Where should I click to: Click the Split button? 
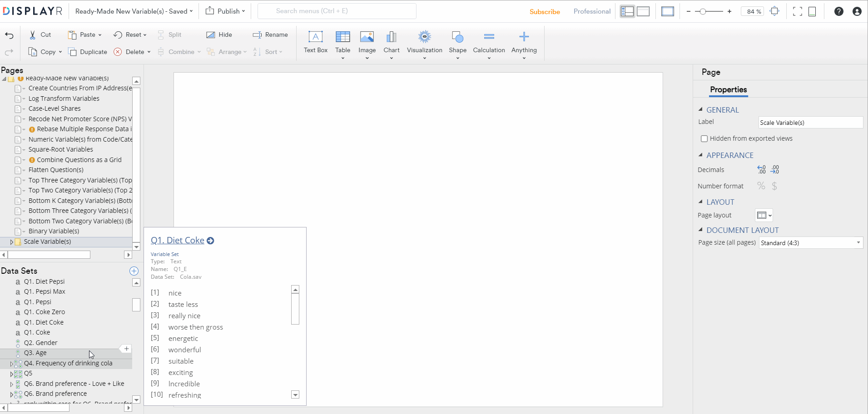coord(169,34)
